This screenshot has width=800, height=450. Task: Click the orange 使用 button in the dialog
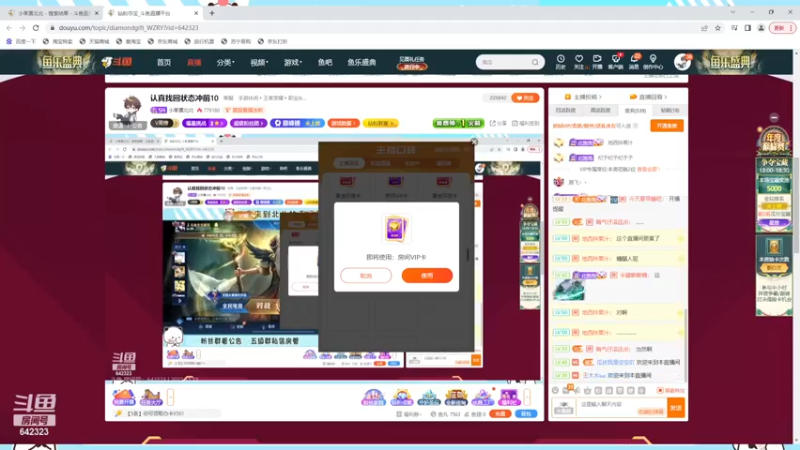(x=427, y=276)
